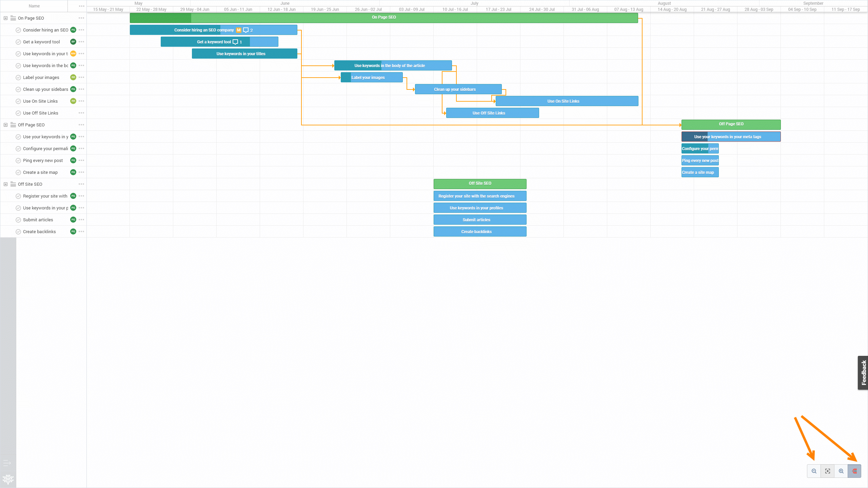This screenshot has height=488, width=868.
Task: Open the three-dot menu for Ping every new post
Action: click(x=81, y=160)
